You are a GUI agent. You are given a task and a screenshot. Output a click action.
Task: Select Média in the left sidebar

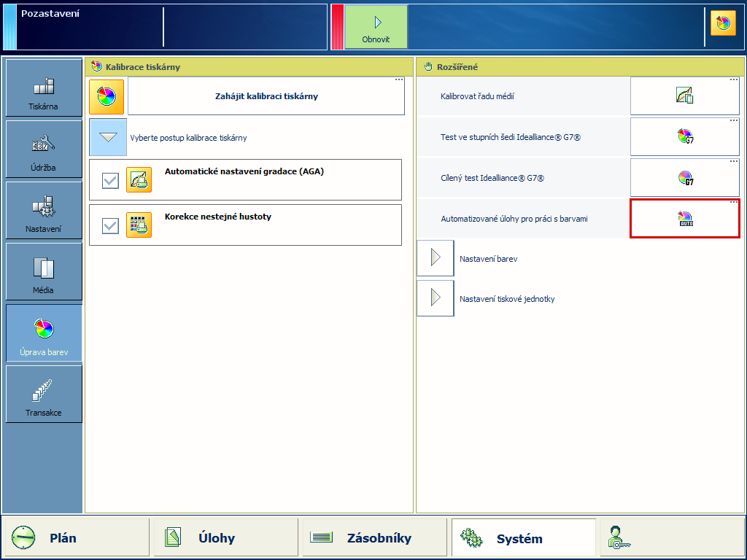click(44, 271)
